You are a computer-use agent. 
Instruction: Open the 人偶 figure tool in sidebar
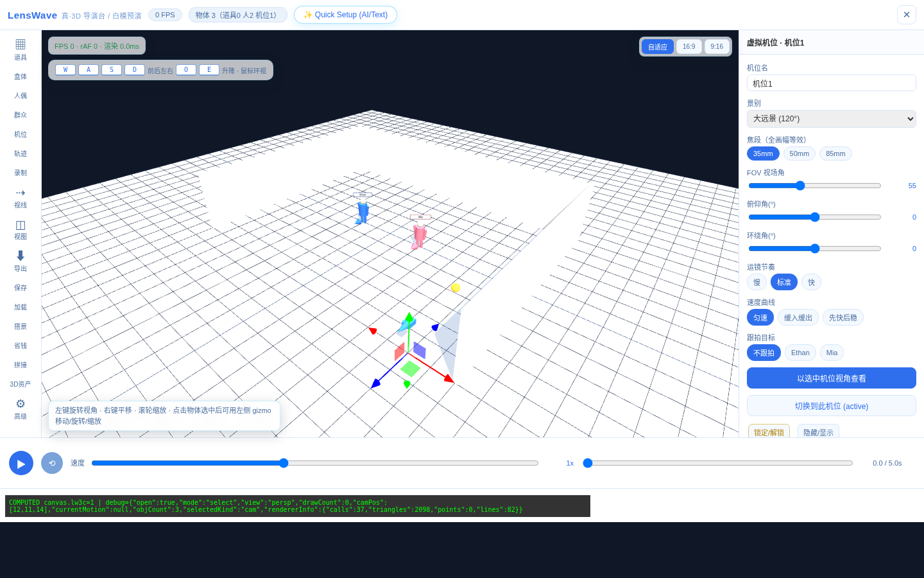point(21,96)
